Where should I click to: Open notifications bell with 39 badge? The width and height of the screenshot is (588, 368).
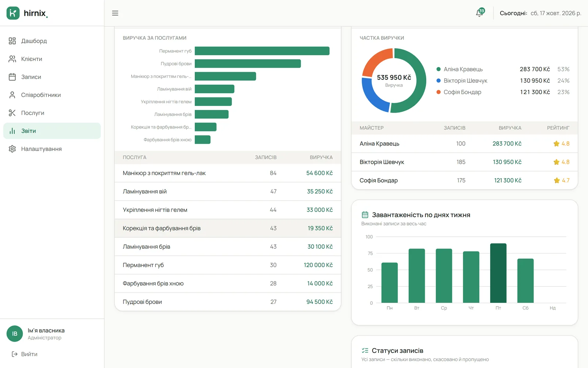point(480,13)
